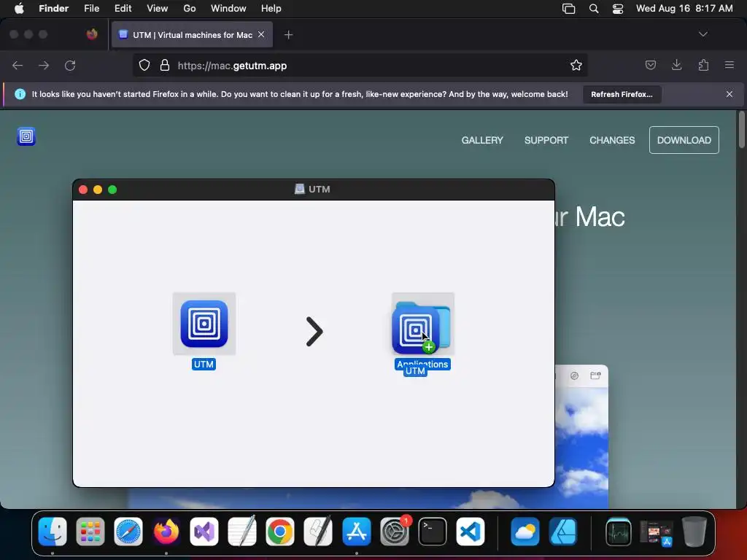Click the Refresh Firefox button
Screen dimensions: 747x560
coord(622,94)
